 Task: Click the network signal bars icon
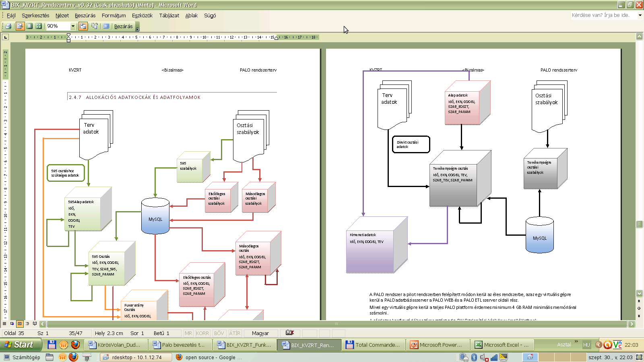coord(494,357)
